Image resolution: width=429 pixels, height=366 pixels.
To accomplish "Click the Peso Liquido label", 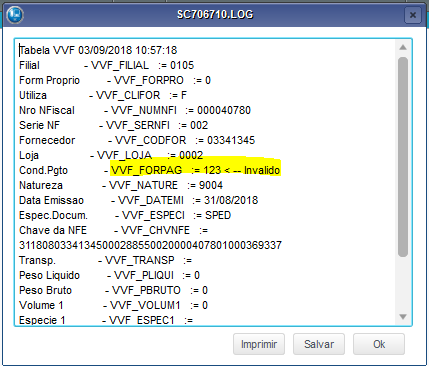I will [49, 275].
